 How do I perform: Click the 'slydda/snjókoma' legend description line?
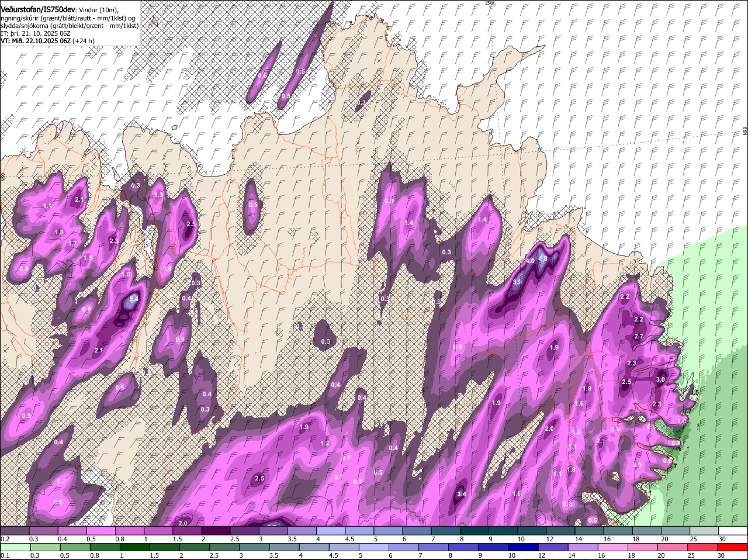tap(70, 26)
